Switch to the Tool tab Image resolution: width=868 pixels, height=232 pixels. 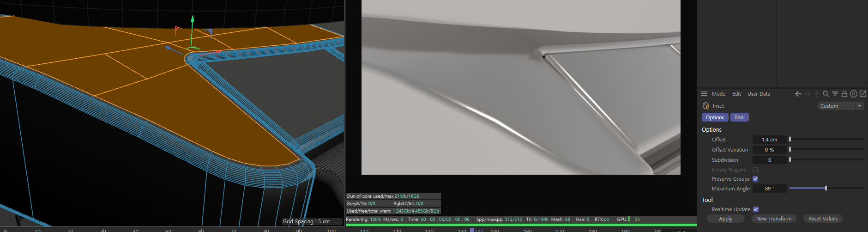click(x=739, y=117)
